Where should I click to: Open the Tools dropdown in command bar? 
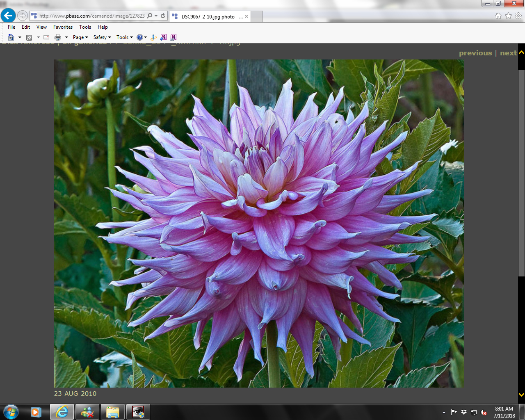(125, 37)
